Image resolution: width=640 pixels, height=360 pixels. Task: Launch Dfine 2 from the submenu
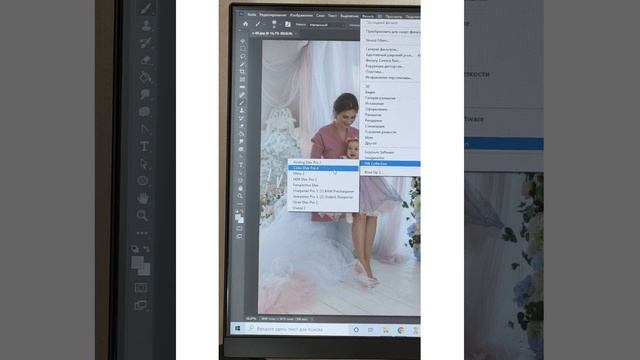pos(323,174)
